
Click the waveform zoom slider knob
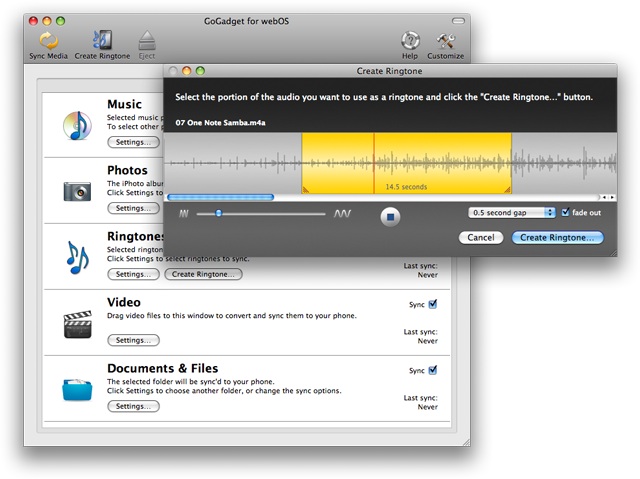point(219,213)
